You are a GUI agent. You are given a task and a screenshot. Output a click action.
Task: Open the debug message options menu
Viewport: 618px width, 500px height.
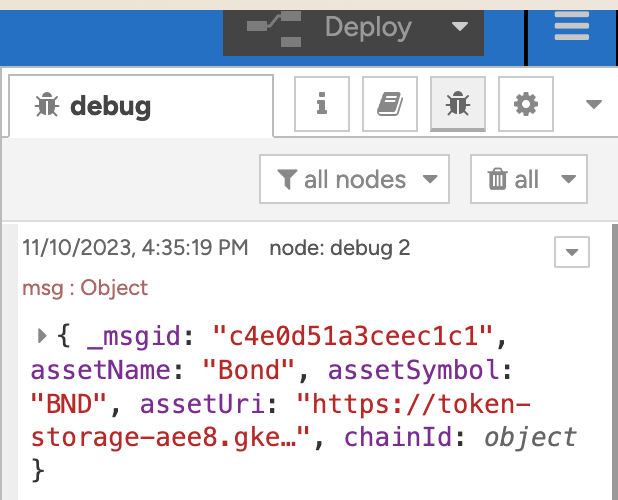point(572,252)
